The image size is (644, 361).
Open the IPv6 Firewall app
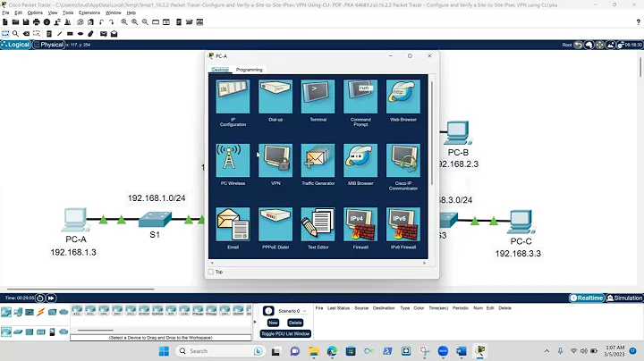[x=403, y=224]
